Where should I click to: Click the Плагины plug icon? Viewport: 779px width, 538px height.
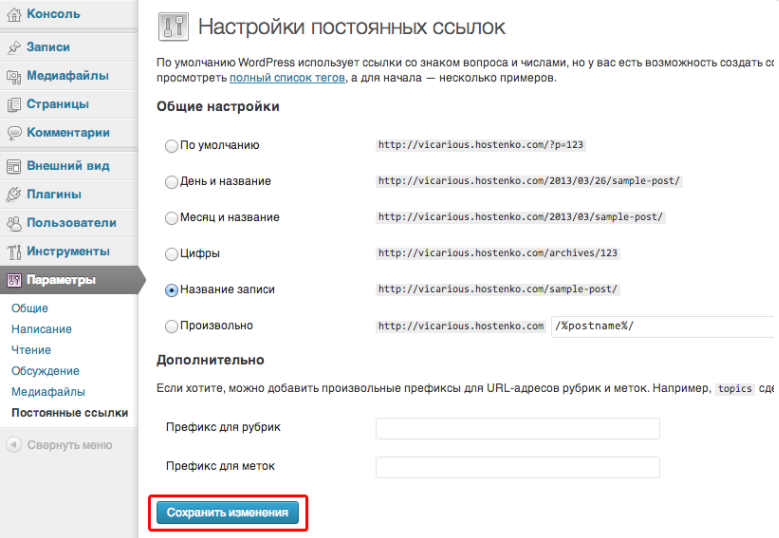14,194
